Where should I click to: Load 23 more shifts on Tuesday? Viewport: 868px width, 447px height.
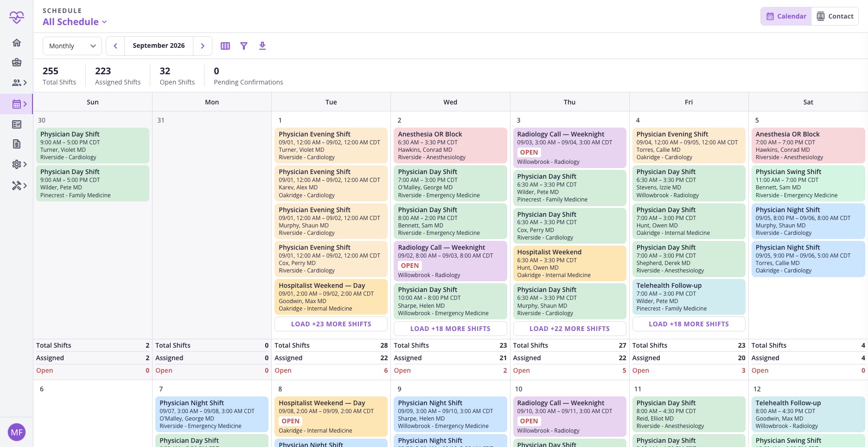click(331, 324)
